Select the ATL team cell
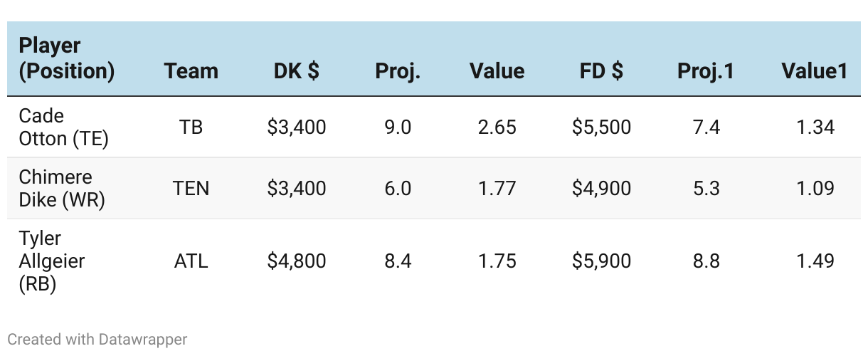Viewport: 868px width, 356px height. click(191, 261)
